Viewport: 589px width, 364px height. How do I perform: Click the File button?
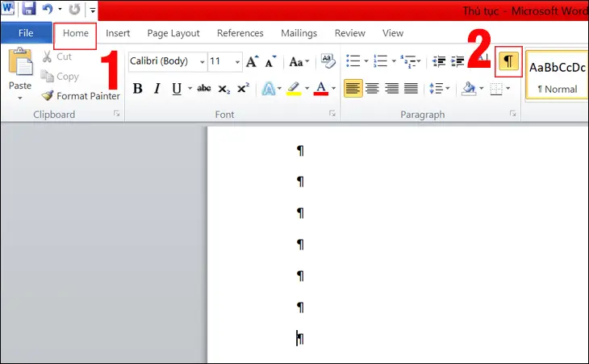pyautogui.click(x=26, y=33)
